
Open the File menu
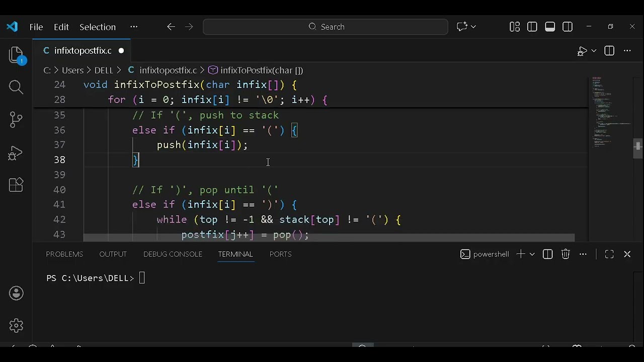36,27
